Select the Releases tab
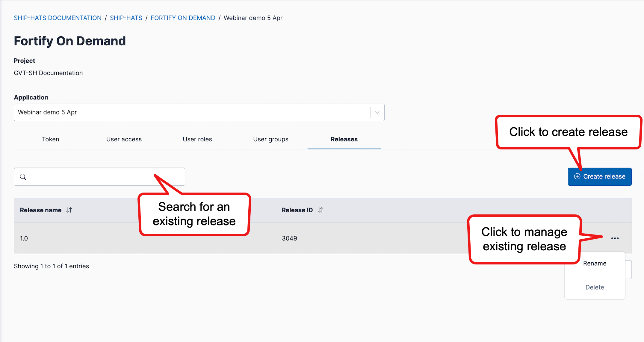 point(344,139)
